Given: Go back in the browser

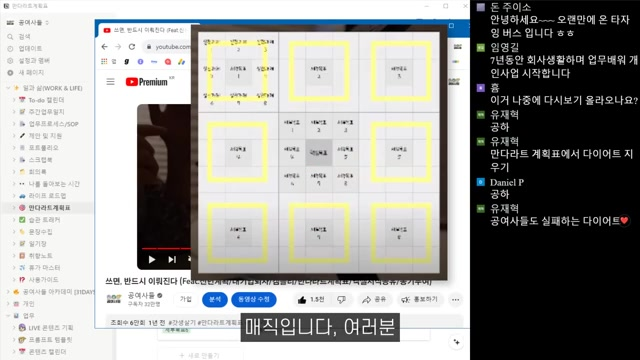Looking at the screenshot, I should point(104,47).
